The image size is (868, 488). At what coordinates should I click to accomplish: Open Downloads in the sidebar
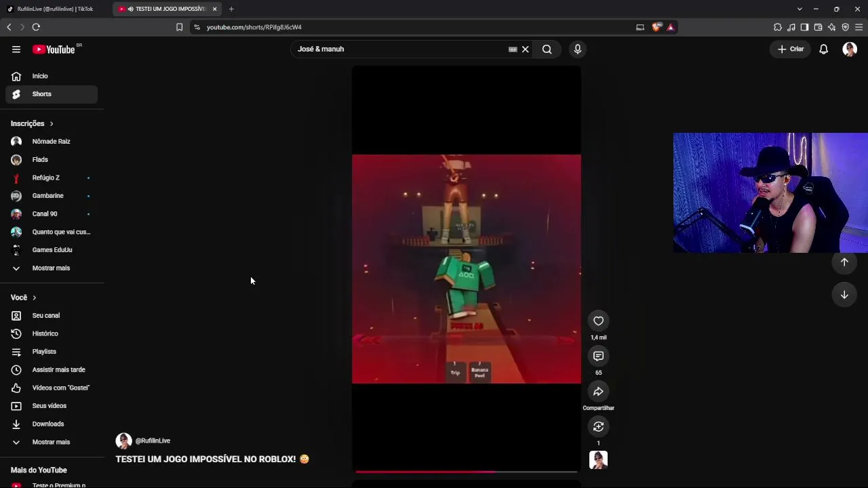[x=52, y=424]
